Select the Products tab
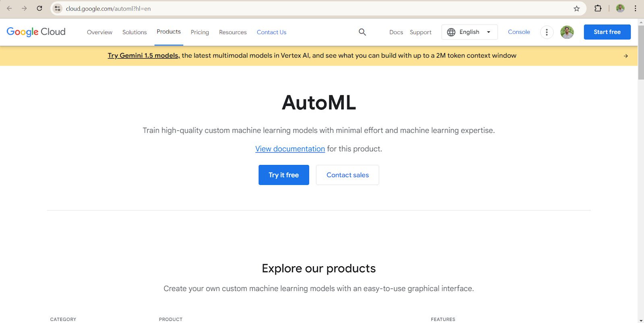Image resolution: width=644 pixels, height=323 pixels. 169,32
